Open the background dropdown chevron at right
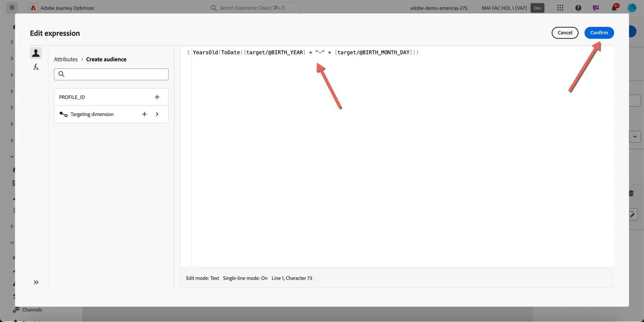The width and height of the screenshot is (644, 322). pos(635,137)
